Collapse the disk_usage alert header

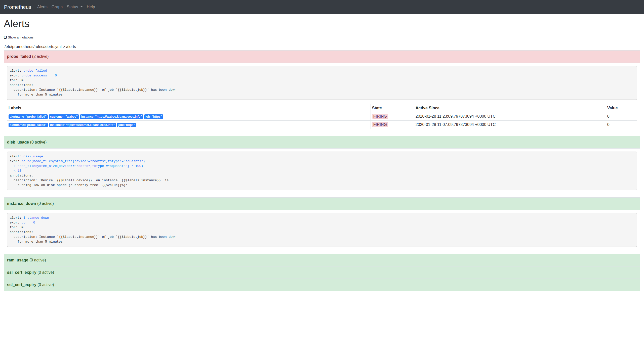click(18, 142)
